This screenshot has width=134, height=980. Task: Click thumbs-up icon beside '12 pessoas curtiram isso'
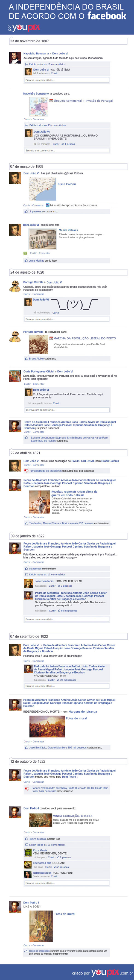[26, 212]
